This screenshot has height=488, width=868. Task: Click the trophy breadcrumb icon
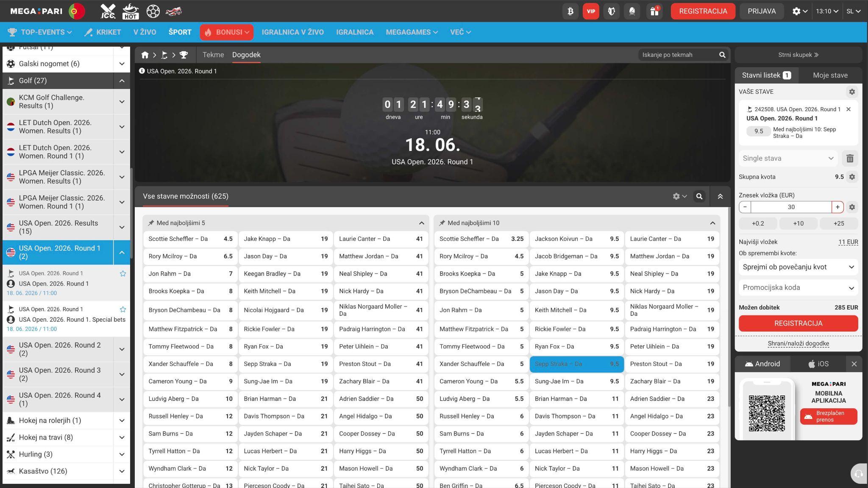coord(184,55)
